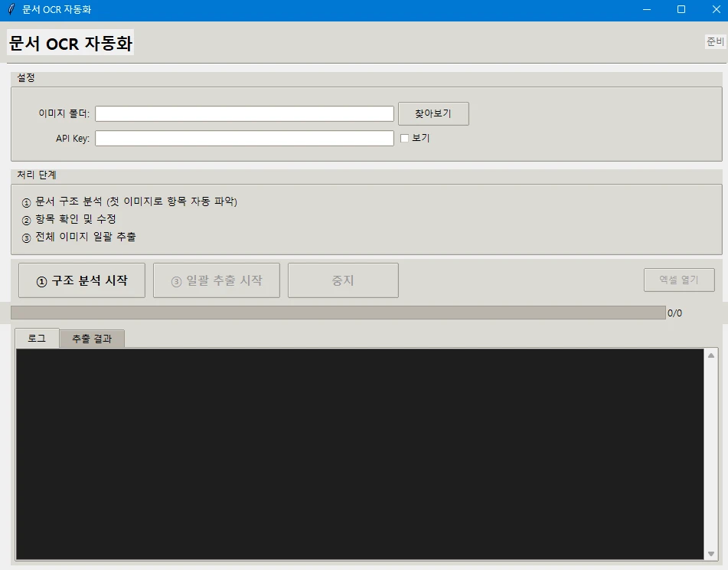The width and height of the screenshot is (728, 570).
Task: Click the API Key: label
Action: (73, 139)
